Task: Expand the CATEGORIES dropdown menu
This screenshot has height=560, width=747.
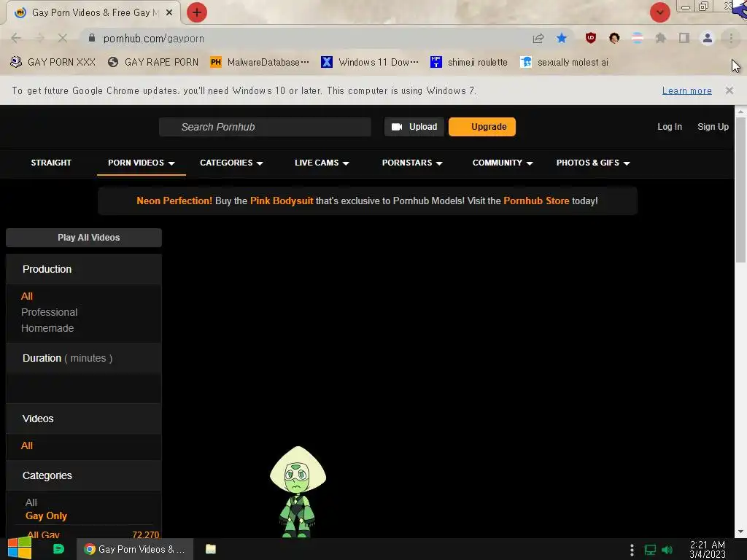Action: (x=231, y=163)
